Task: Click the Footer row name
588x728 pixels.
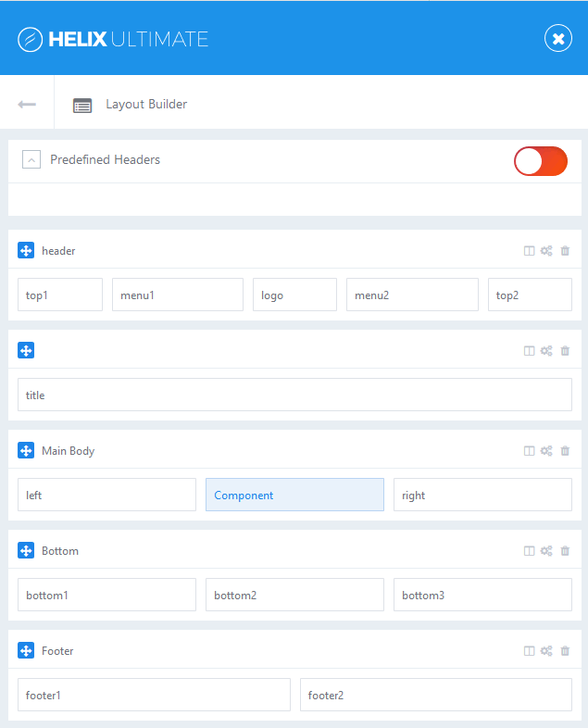Action: coord(57,651)
